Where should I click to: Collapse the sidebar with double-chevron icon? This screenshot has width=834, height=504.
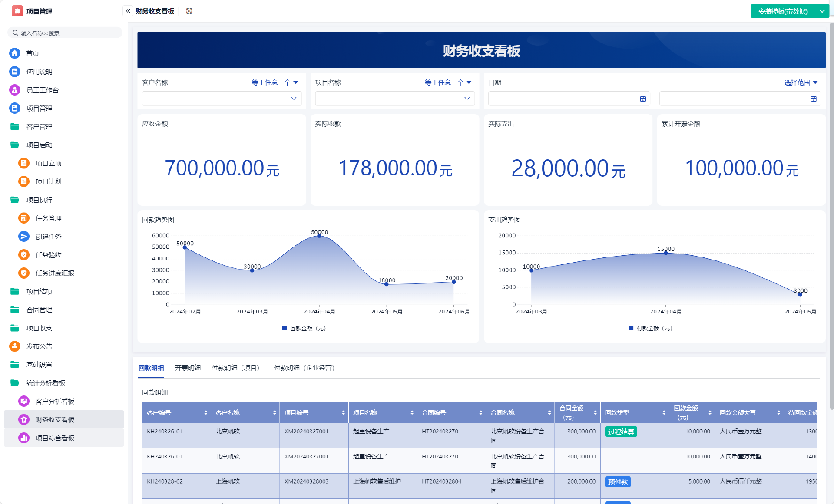pyautogui.click(x=128, y=11)
